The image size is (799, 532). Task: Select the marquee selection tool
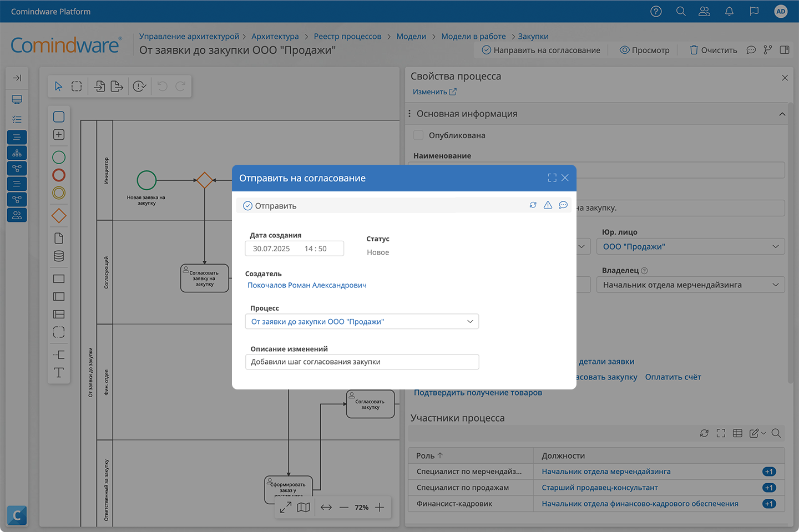pyautogui.click(x=77, y=86)
